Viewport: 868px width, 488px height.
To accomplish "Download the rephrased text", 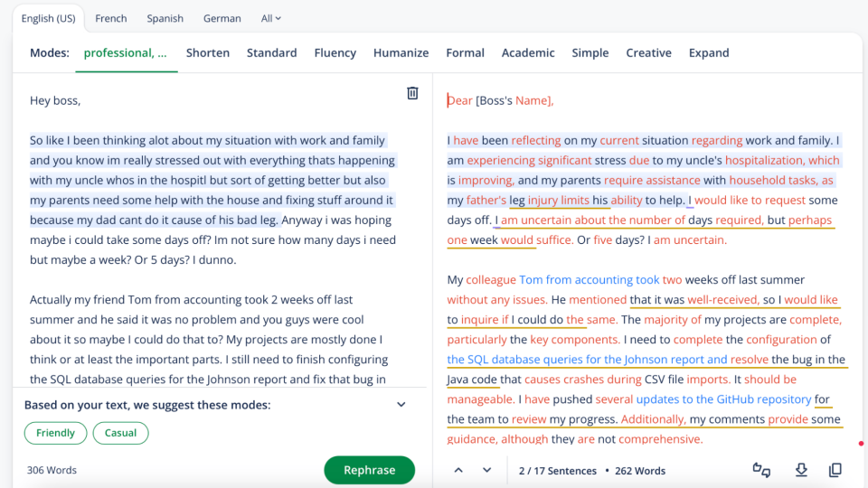I will point(800,470).
